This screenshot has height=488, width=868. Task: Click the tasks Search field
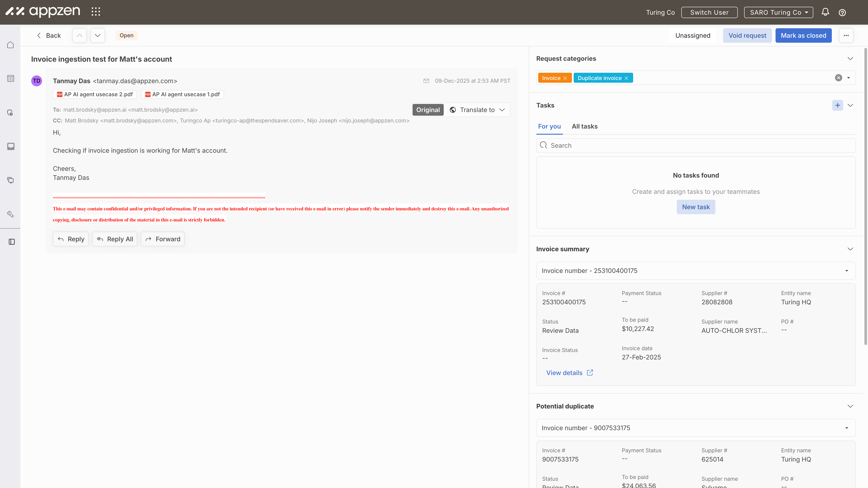point(696,145)
